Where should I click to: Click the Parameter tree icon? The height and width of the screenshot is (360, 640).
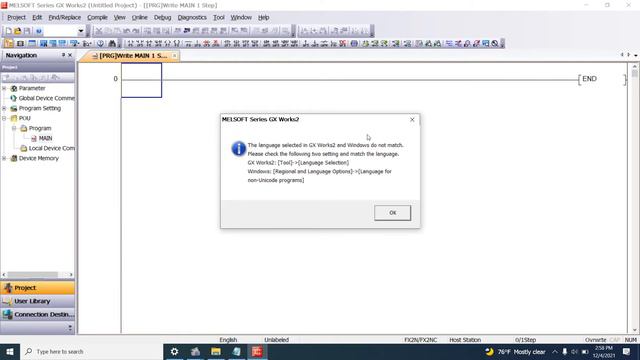tap(14, 88)
